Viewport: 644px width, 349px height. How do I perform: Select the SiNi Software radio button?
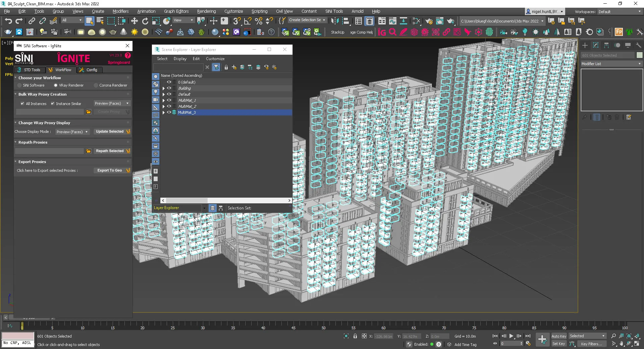coord(19,85)
